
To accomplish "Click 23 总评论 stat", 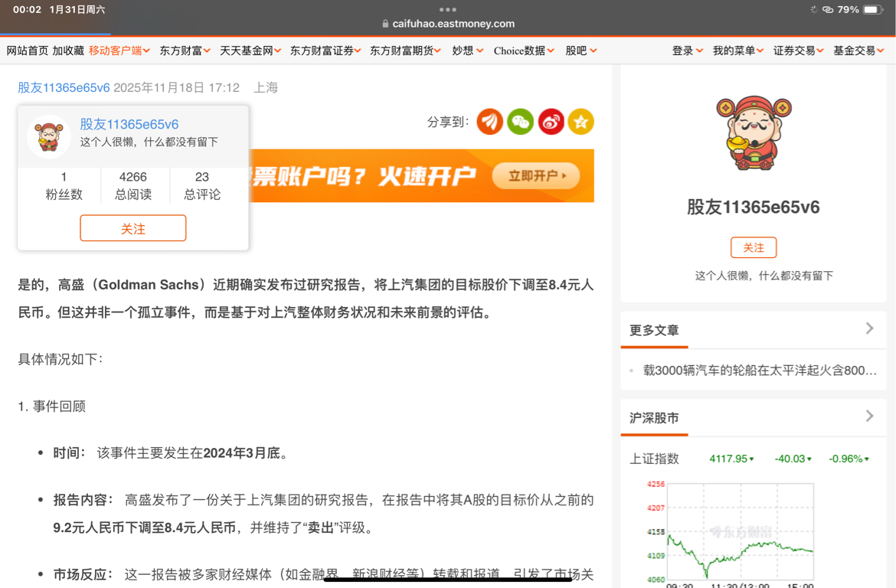I will pyautogui.click(x=201, y=186).
